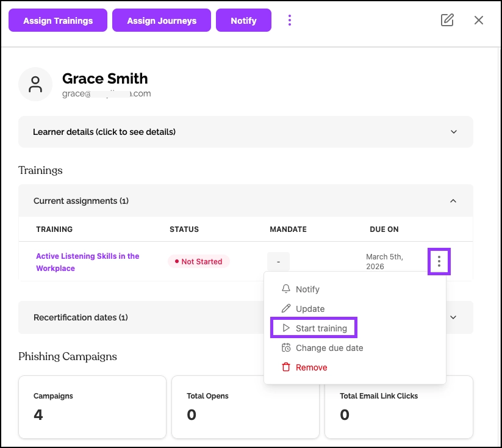Click the three-dot menu for Active Listening training
Screen dimensions: 502x448
coord(439,262)
